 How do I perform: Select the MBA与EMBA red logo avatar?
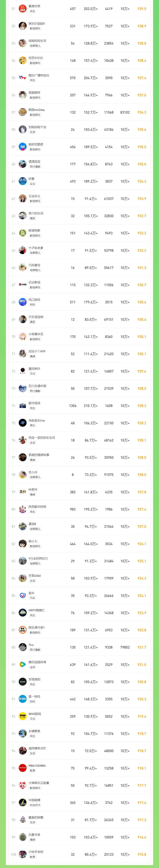(x=23, y=768)
